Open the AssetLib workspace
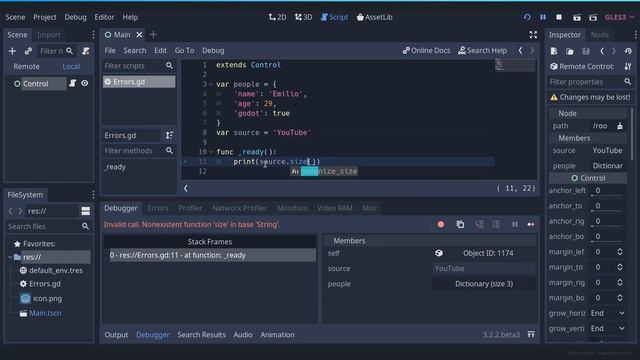 point(374,17)
